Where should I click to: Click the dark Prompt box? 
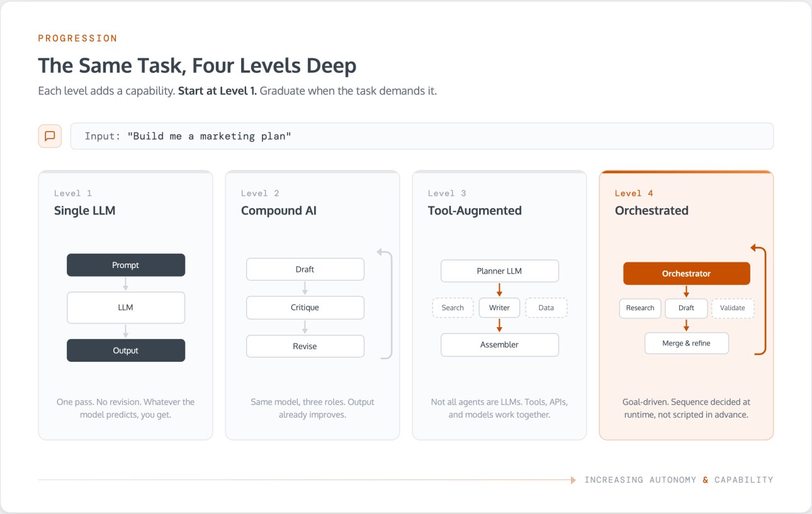126,265
